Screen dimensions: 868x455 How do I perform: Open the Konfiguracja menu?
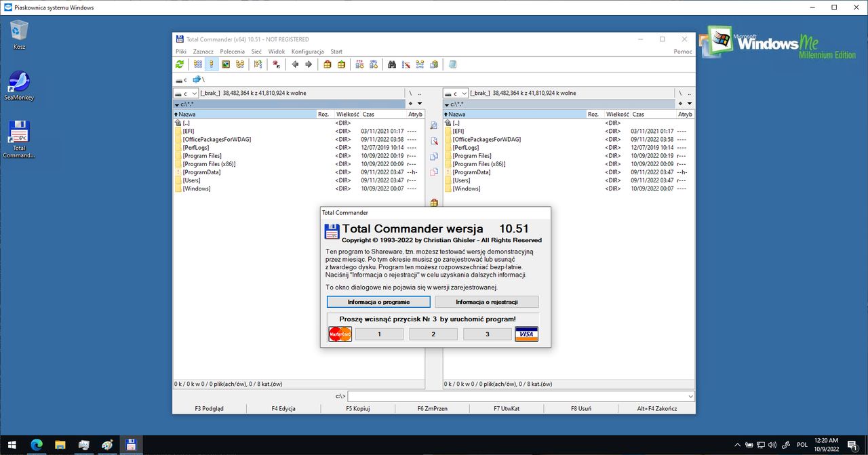coord(308,52)
